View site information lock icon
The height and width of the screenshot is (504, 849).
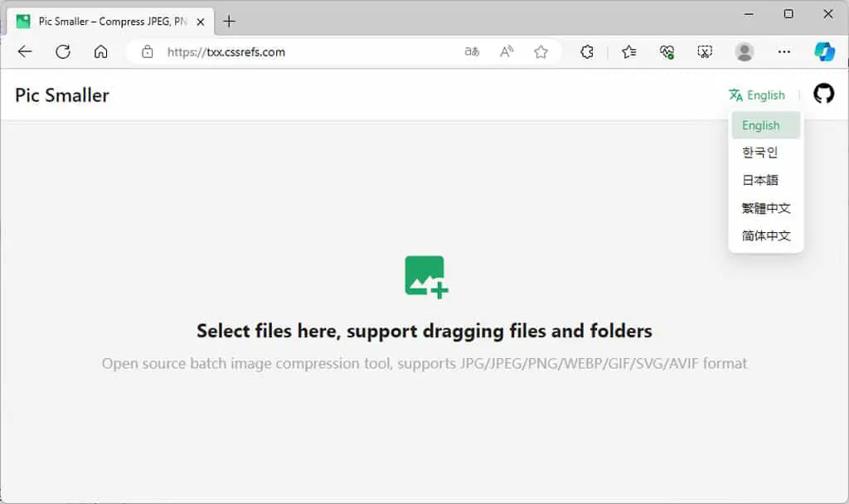[148, 52]
